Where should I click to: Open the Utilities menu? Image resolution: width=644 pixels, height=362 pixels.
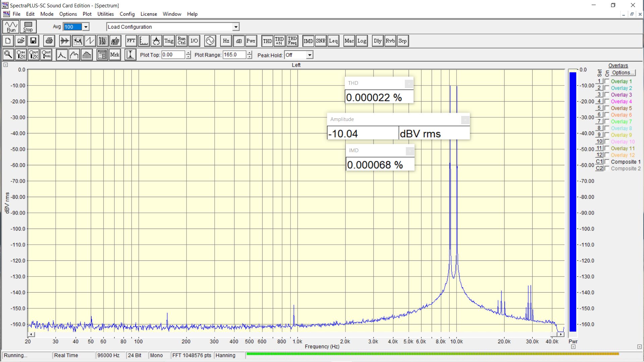105,14
